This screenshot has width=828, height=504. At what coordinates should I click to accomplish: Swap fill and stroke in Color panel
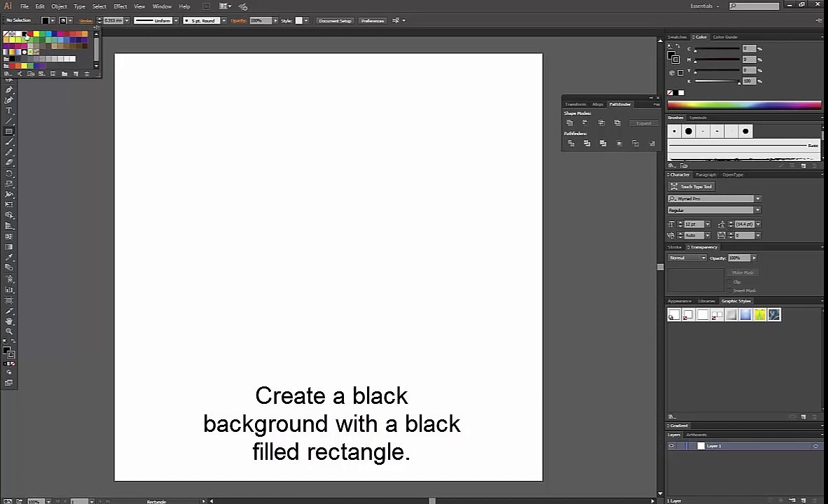[678, 46]
